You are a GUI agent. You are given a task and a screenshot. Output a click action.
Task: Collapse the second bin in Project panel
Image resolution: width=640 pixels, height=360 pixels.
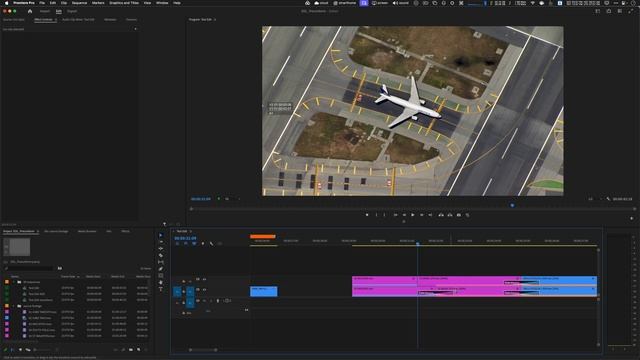[x=13, y=306]
